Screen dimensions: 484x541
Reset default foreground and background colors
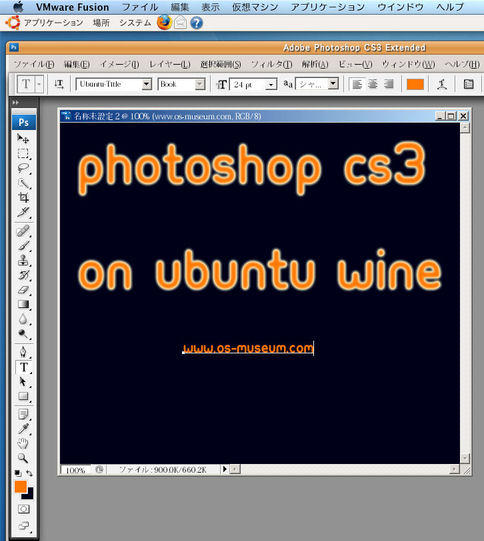[x=18, y=473]
